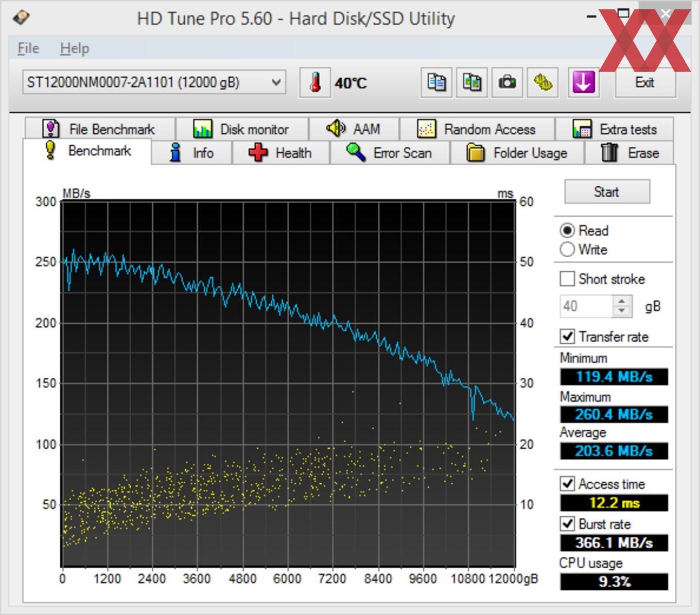Open the File menu
Screen dimensions: 700x615
coord(28,48)
